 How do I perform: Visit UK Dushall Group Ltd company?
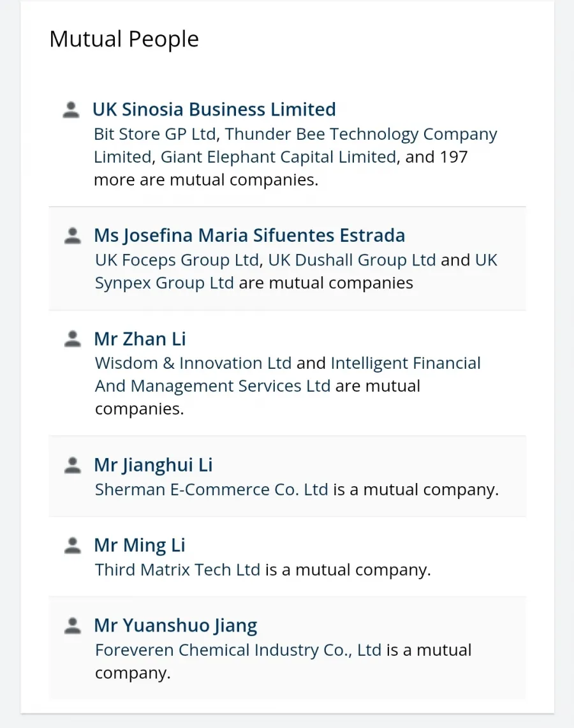click(352, 260)
